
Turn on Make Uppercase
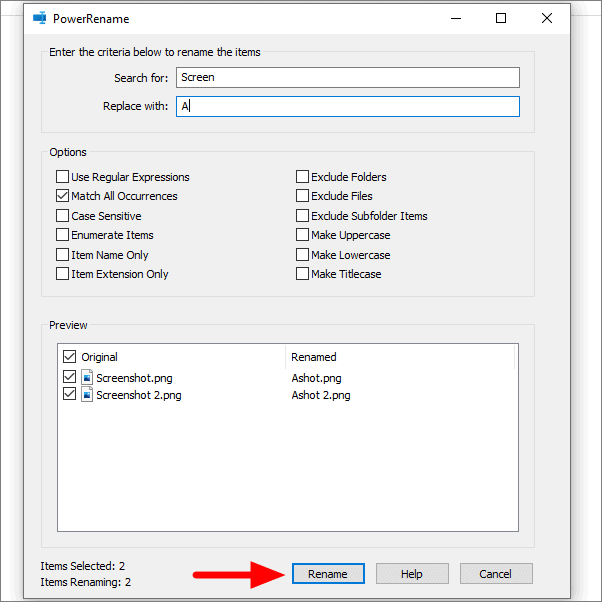coord(302,235)
